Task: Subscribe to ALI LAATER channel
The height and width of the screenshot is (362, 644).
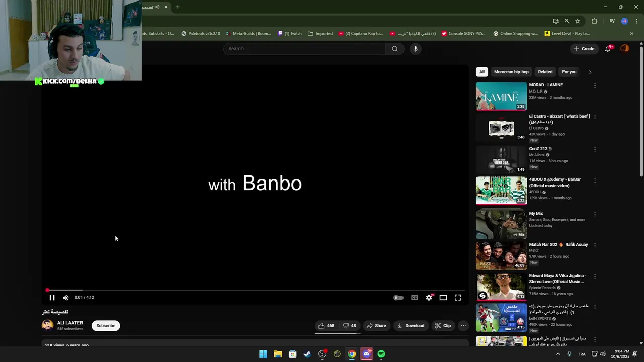Action: (x=106, y=326)
